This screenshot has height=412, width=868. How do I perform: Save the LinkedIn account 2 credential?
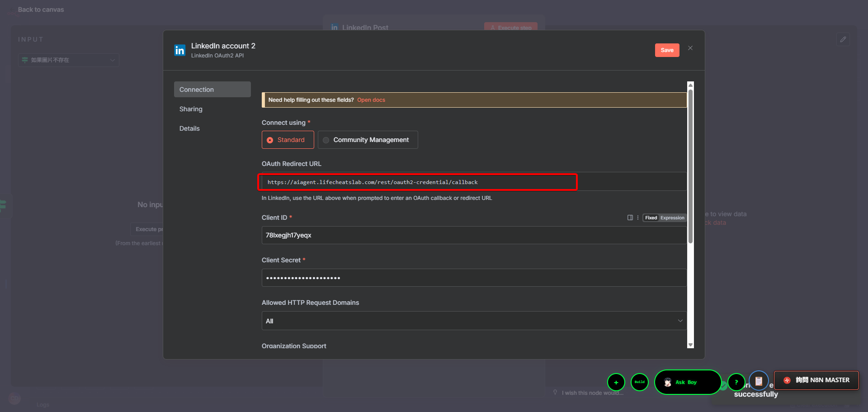tap(667, 50)
